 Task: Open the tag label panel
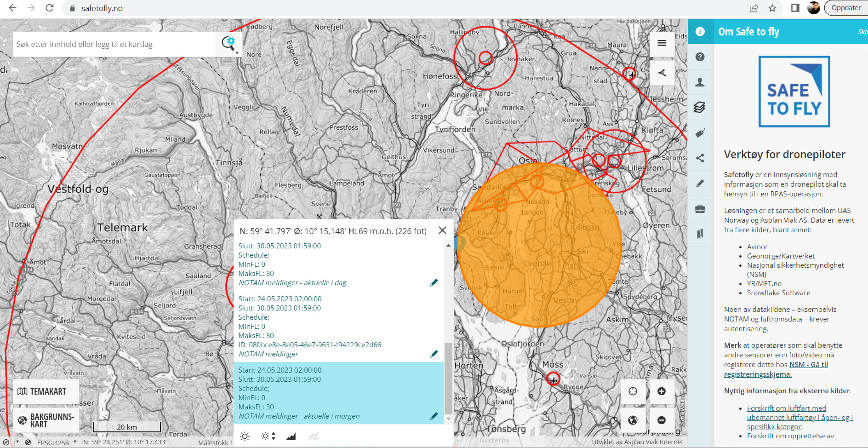(x=700, y=133)
